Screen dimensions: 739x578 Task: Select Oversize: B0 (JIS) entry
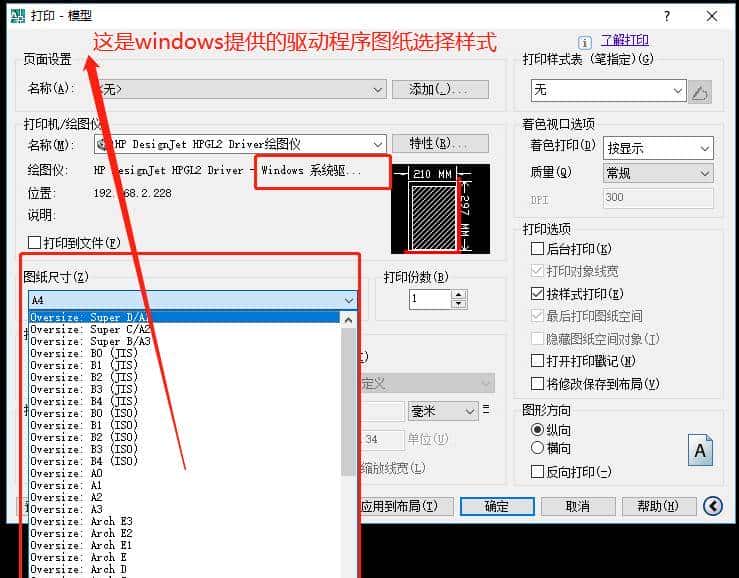pyautogui.click(x=184, y=353)
